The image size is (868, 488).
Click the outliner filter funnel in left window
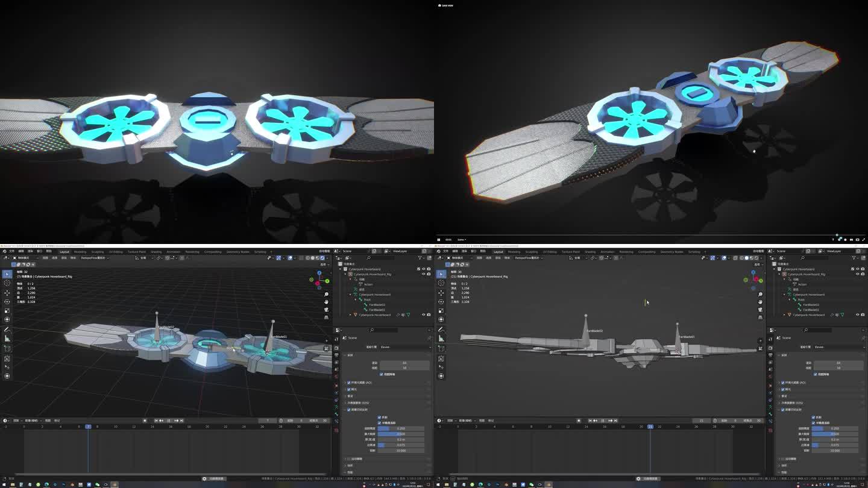click(420, 258)
